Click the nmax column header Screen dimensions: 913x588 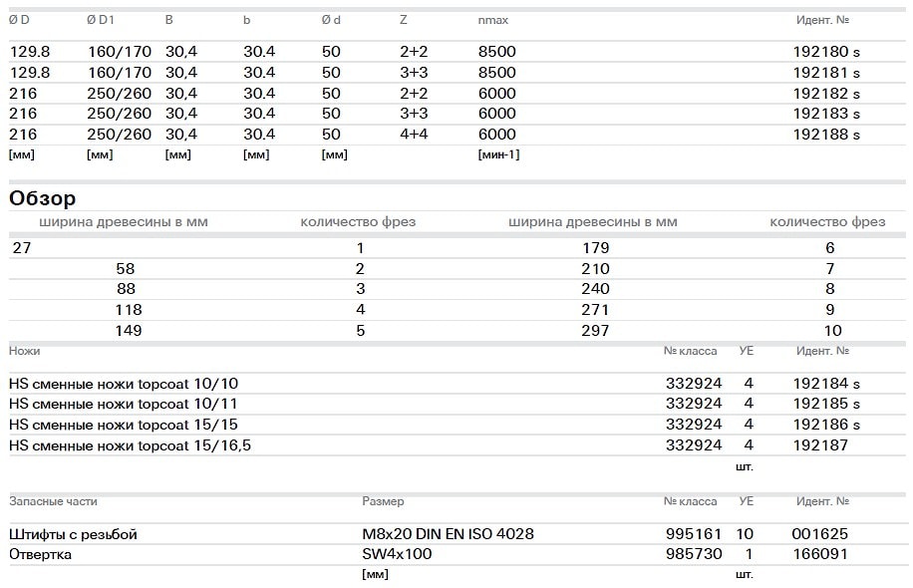coord(492,20)
